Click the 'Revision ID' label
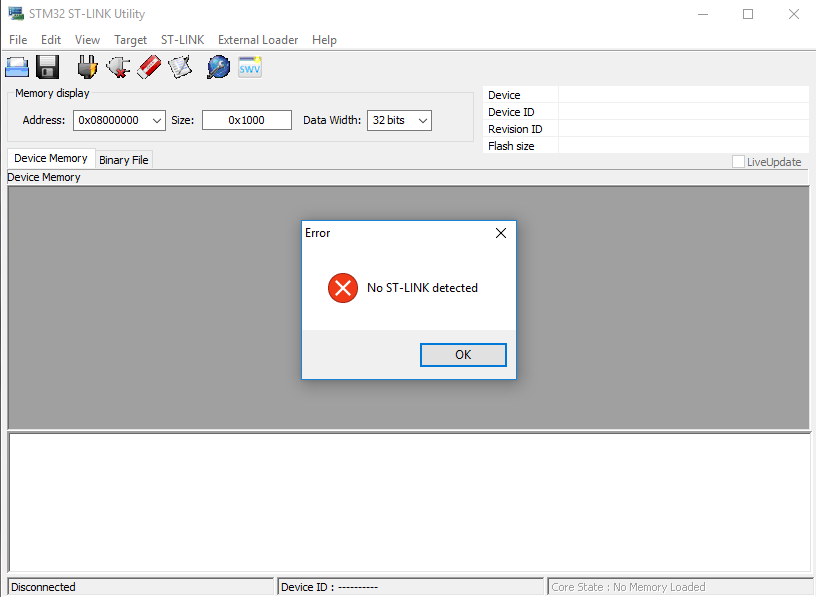 coord(515,129)
